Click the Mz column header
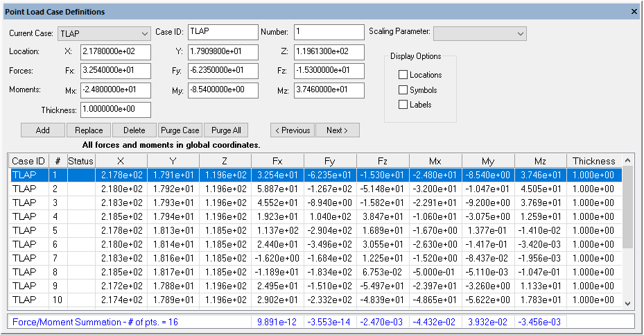 [540, 161]
